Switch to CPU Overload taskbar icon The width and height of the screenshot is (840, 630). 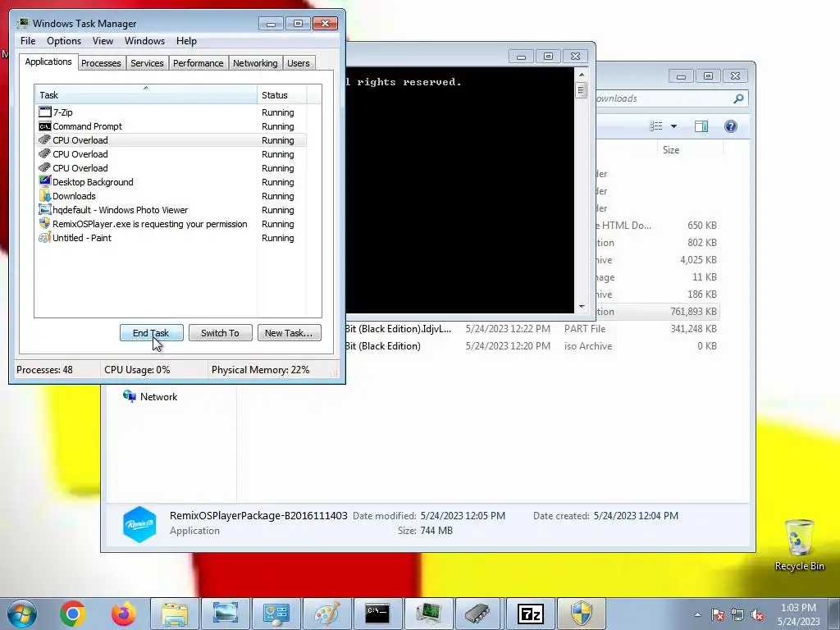pyautogui.click(x=479, y=614)
